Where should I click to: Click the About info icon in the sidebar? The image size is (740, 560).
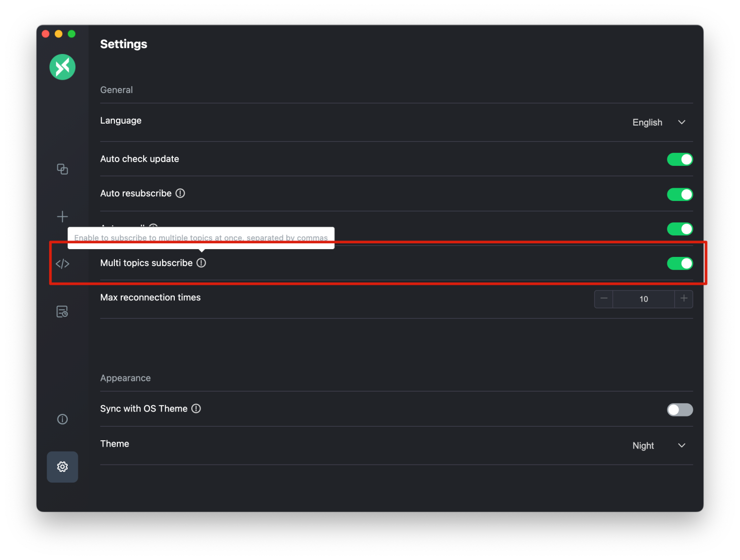point(62,419)
